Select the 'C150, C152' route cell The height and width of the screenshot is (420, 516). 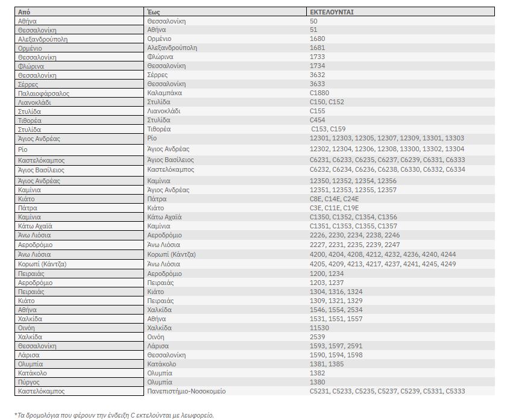[327, 102]
